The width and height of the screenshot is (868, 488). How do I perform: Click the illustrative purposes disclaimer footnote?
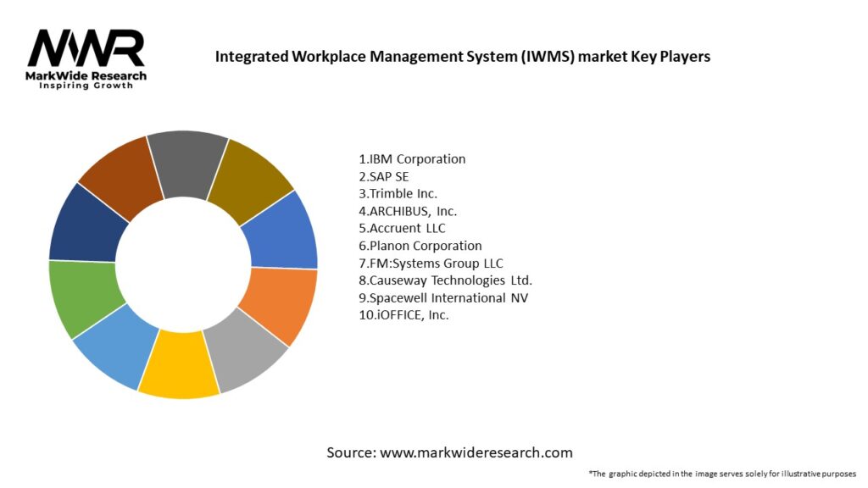722,474
